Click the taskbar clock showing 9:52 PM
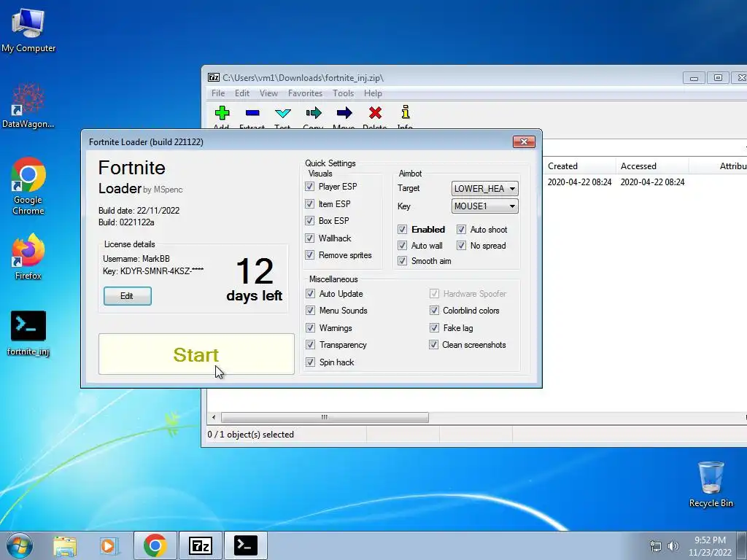This screenshot has width=747, height=560. pyautogui.click(x=710, y=546)
